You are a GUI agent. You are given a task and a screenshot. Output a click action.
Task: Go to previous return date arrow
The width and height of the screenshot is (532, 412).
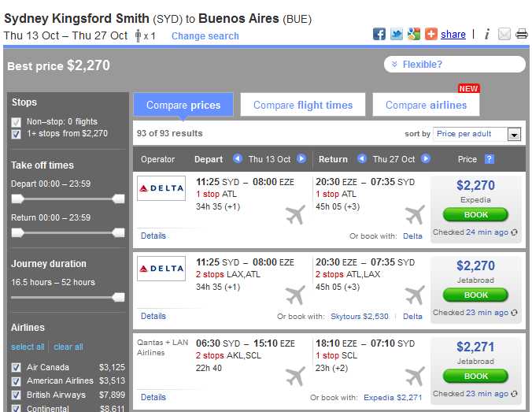[362, 158]
